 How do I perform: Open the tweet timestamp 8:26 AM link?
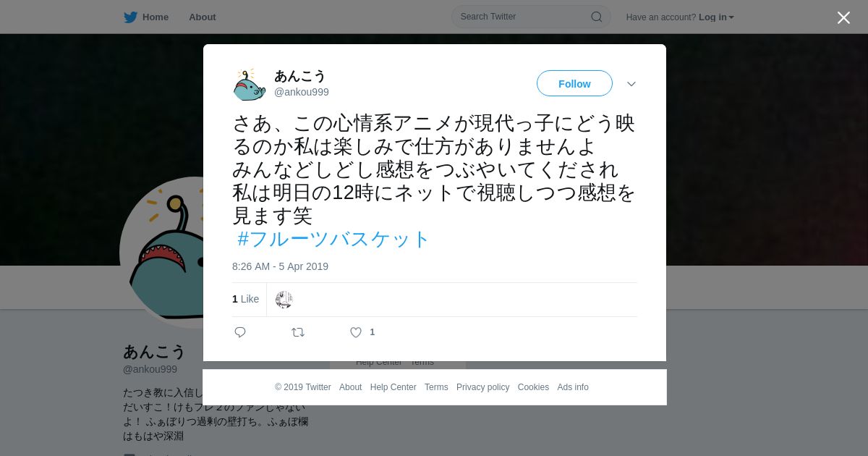280,266
